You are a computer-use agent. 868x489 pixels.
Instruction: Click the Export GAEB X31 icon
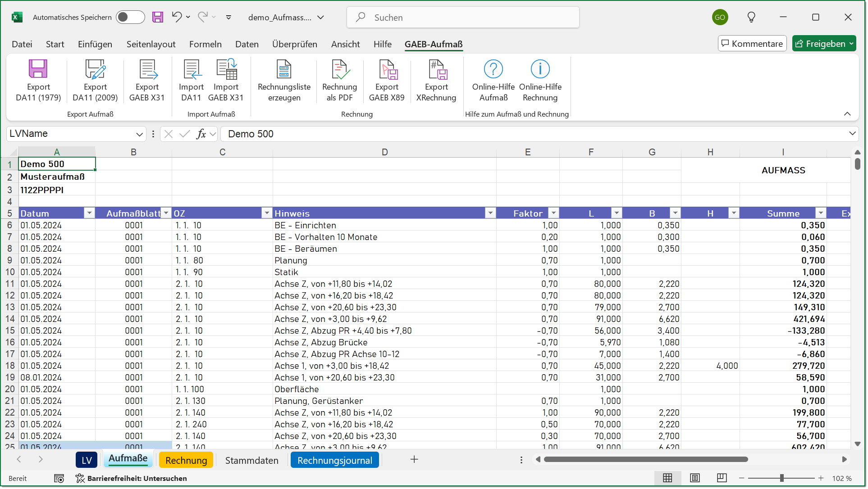point(147,80)
